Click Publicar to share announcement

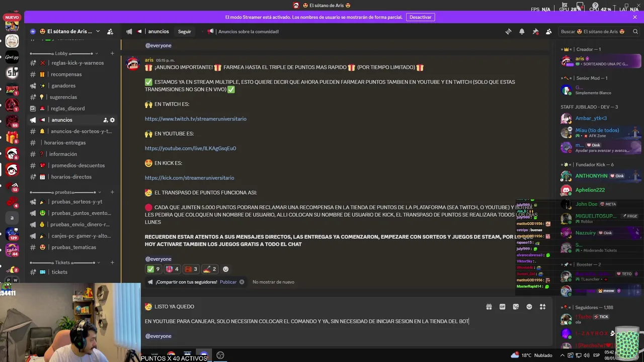pos(228,282)
